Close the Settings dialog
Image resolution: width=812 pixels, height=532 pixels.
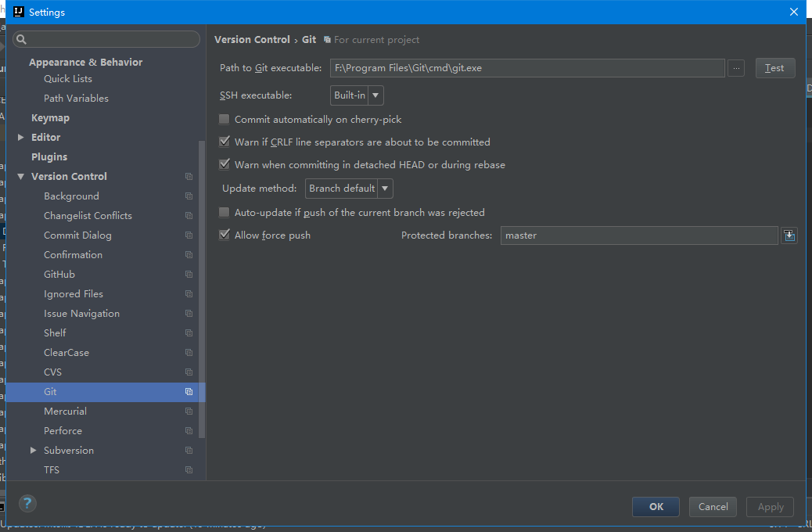coord(793,12)
